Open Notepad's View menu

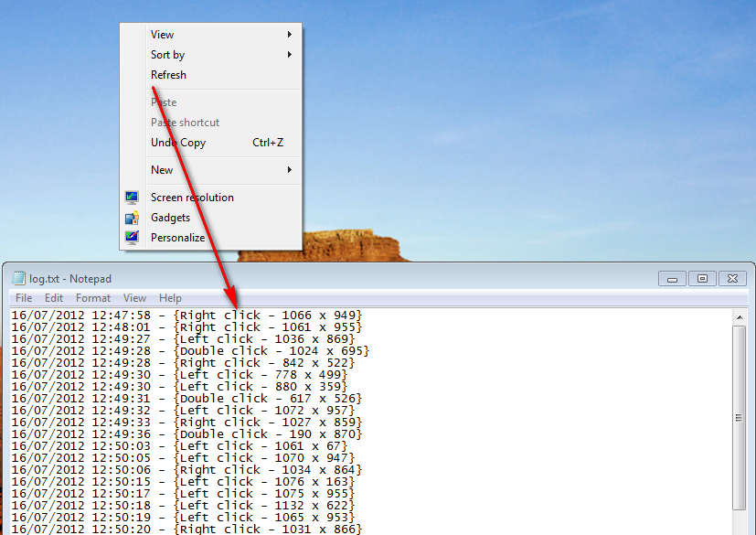click(133, 297)
